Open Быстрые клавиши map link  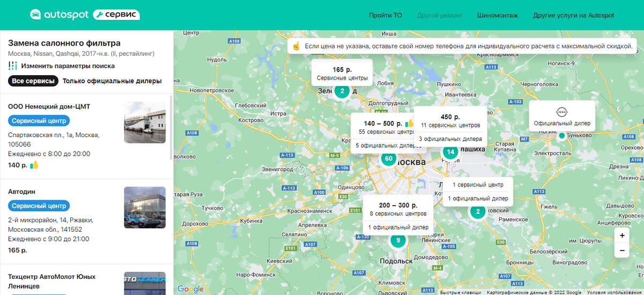tap(461, 292)
